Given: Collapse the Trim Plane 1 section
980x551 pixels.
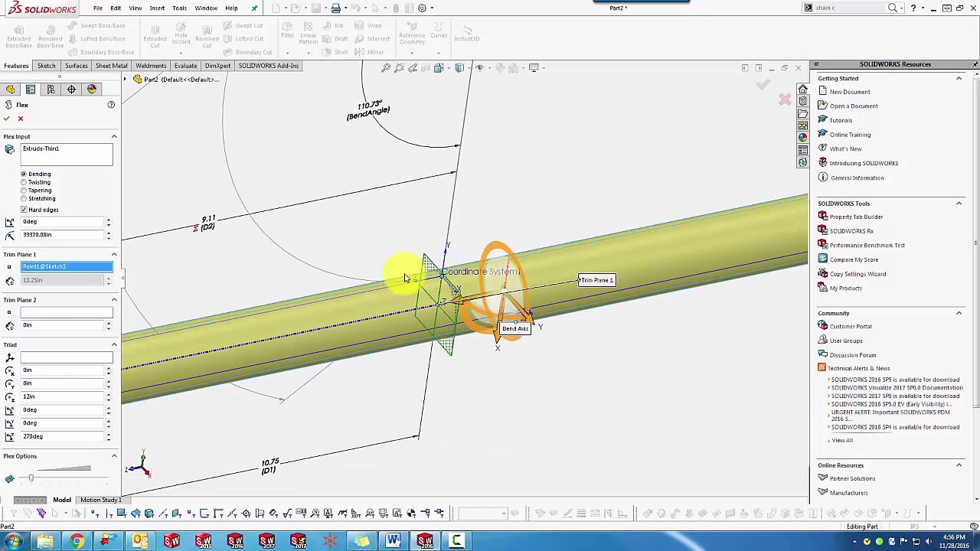Looking at the screenshot, I should pyautogui.click(x=114, y=254).
